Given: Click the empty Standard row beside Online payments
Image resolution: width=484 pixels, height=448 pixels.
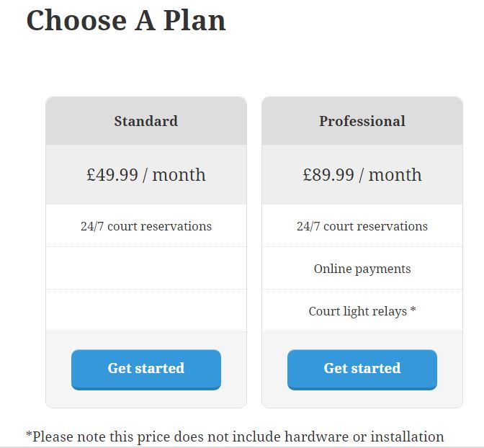Looking at the screenshot, I should pyautogui.click(x=146, y=269).
